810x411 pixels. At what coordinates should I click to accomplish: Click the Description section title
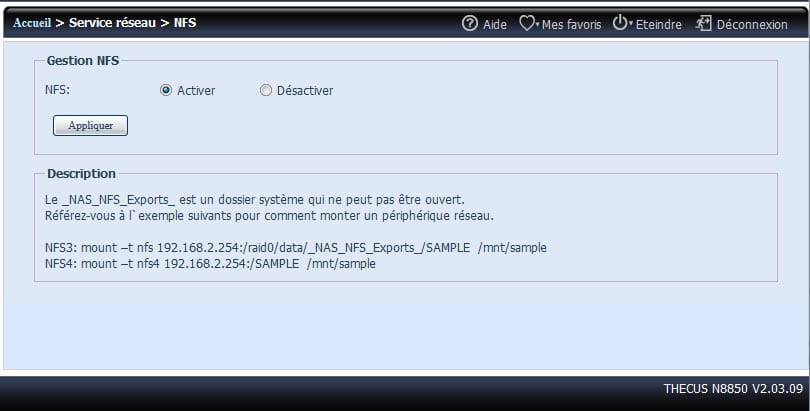coord(81,173)
